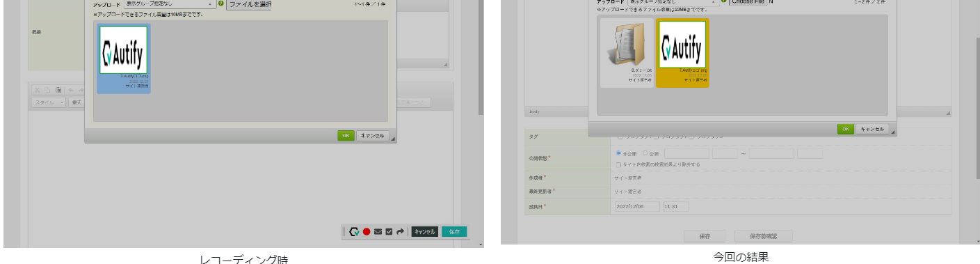Click the envelope mail icon in recorder toolbar
The image size is (980, 264).
(378, 232)
